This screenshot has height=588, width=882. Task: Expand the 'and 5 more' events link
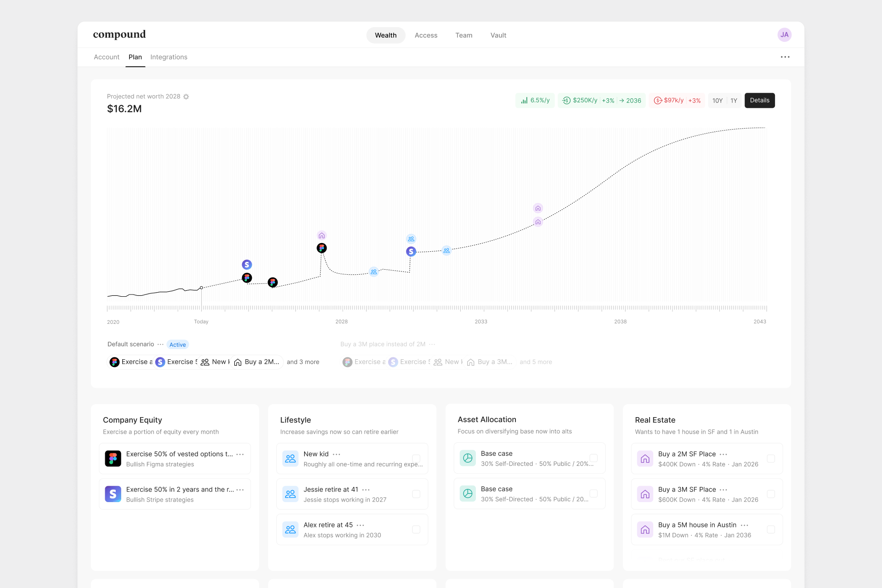pyautogui.click(x=536, y=362)
